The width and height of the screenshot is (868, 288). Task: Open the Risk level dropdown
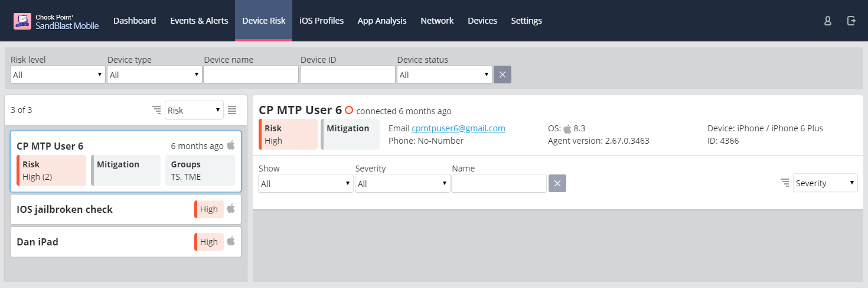pos(58,75)
